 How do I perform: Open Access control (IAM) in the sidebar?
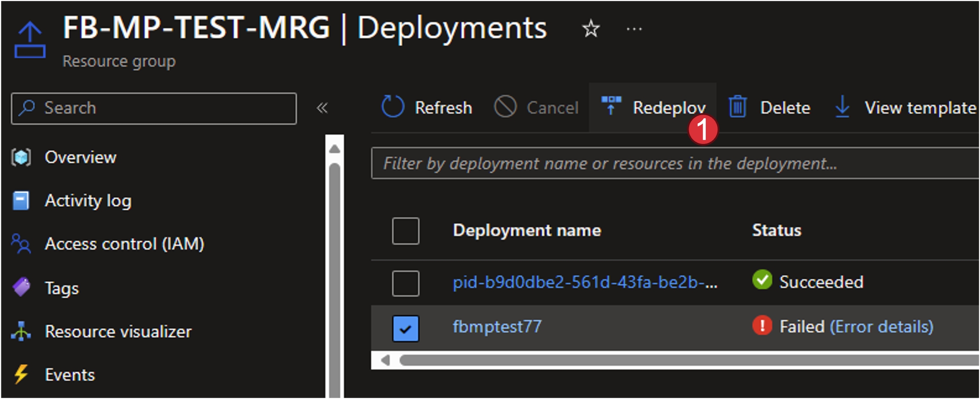pyautogui.click(x=124, y=244)
